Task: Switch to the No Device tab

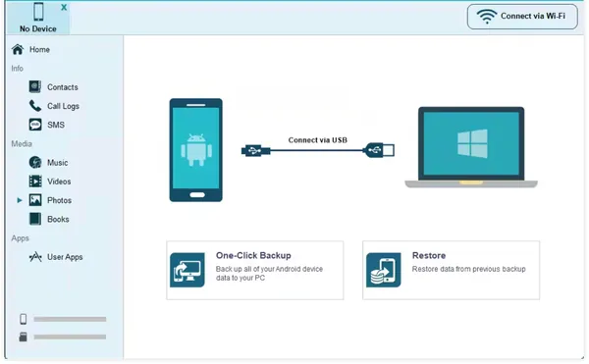Action: [38, 18]
